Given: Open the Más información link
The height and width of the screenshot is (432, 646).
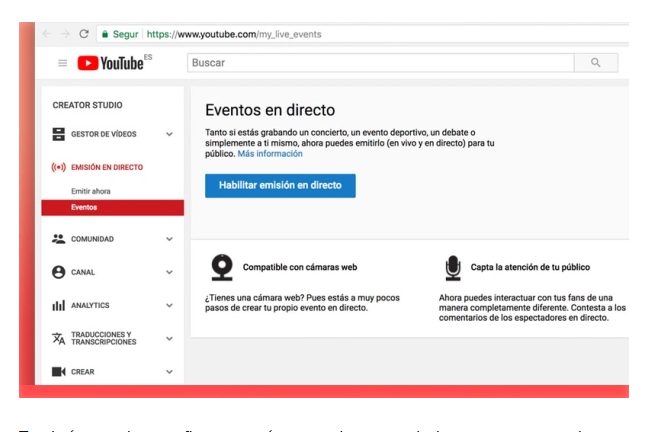Looking at the screenshot, I should point(269,154).
